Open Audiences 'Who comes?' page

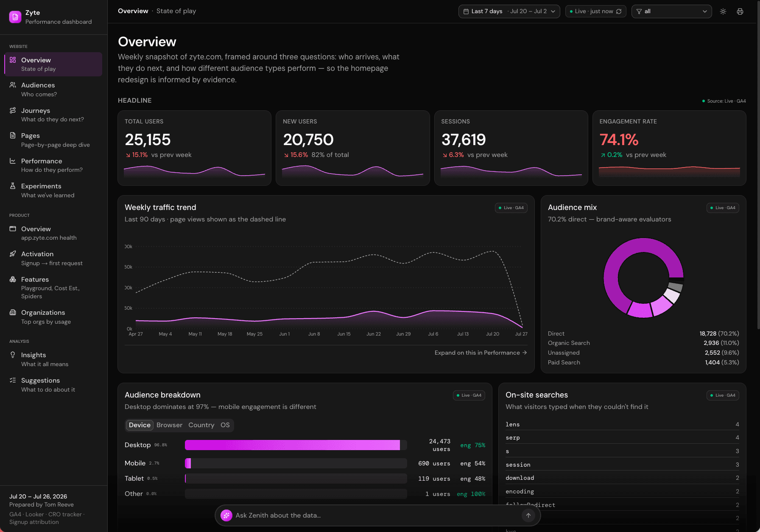point(53,90)
